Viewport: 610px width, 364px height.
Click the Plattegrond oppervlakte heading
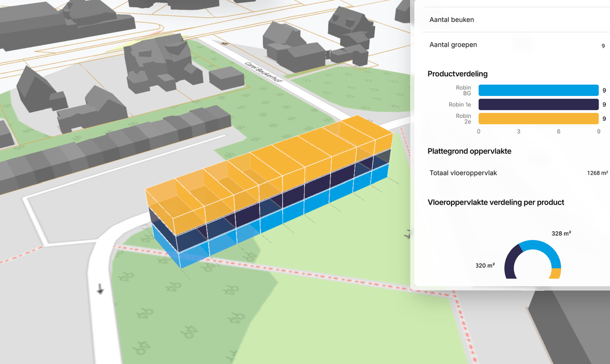[x=470, y=151]
